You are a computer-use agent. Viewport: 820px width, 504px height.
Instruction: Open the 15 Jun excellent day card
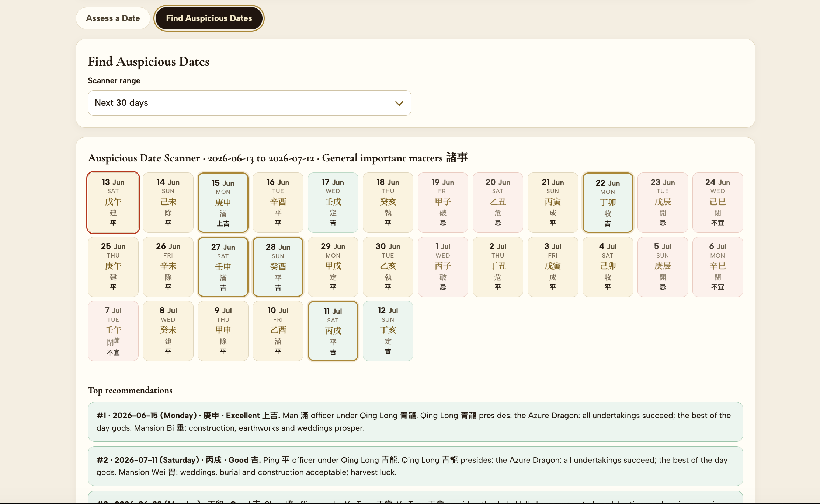[x=223, y=203]
